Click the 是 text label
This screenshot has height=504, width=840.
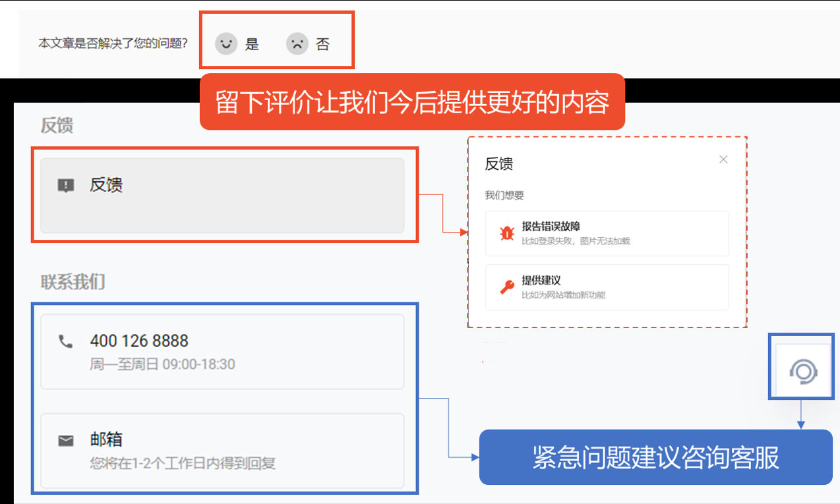(252, 45)
